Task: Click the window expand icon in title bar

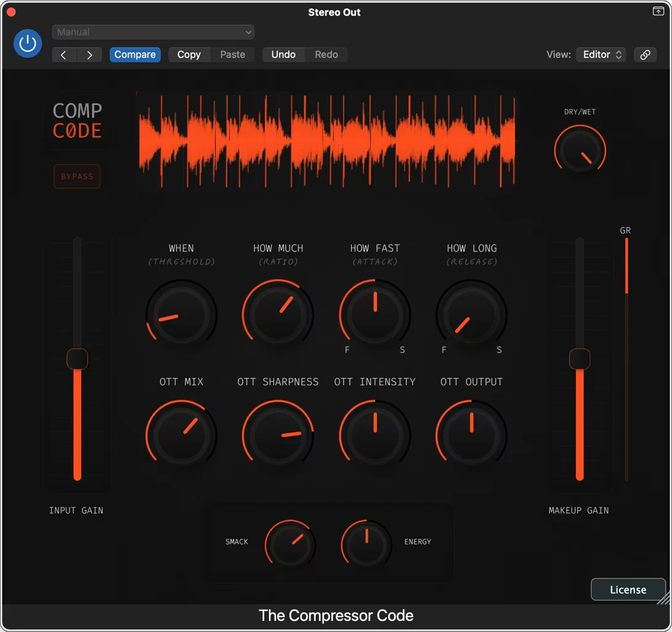Action: [x=658, y=11]
